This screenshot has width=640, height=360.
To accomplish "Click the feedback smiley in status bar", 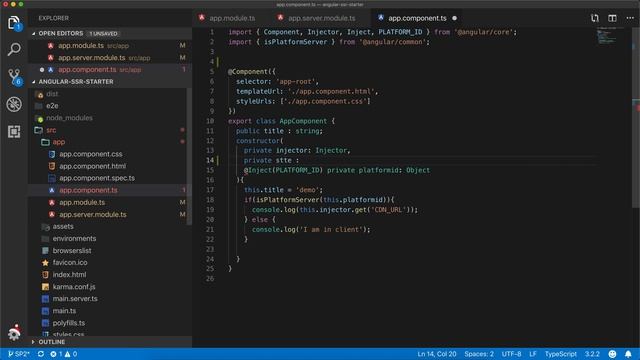I will 612,354.
